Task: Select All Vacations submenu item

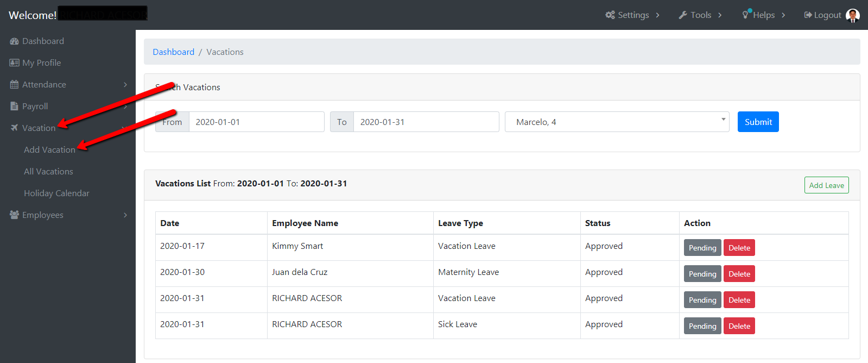Action: (48, 172)
